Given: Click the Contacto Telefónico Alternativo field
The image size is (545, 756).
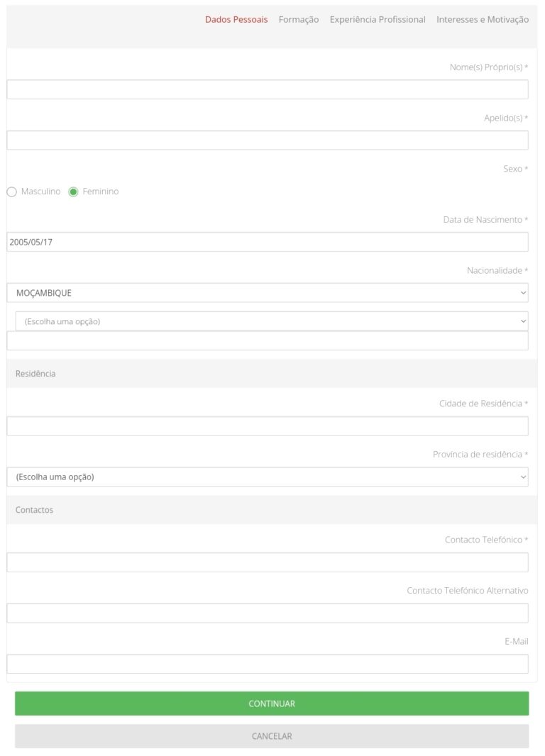Looking at the screenshot, I should 268,613.
